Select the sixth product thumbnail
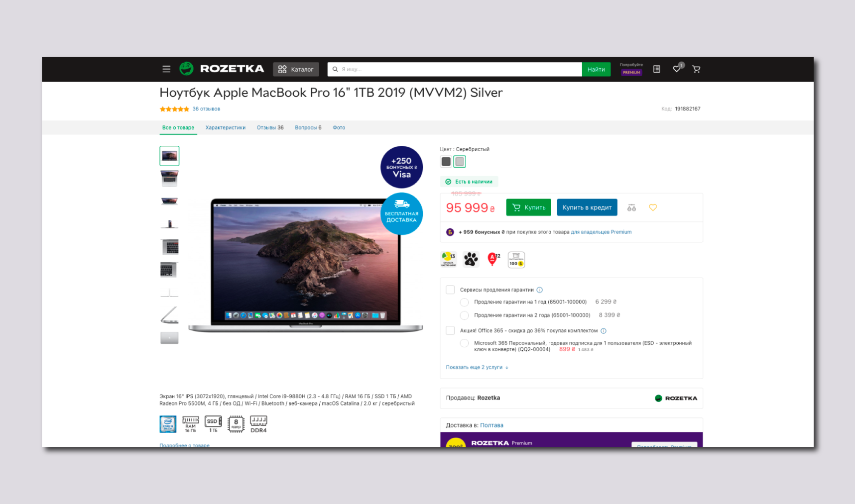The width and height of the screenshot is (855, 504). coord(169,270)
